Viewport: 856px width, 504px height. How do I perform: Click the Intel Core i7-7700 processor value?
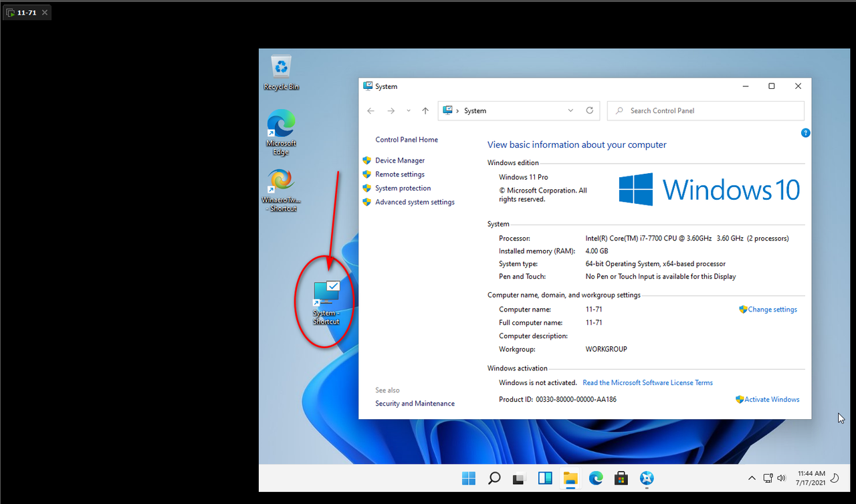(x=687, y=239)
